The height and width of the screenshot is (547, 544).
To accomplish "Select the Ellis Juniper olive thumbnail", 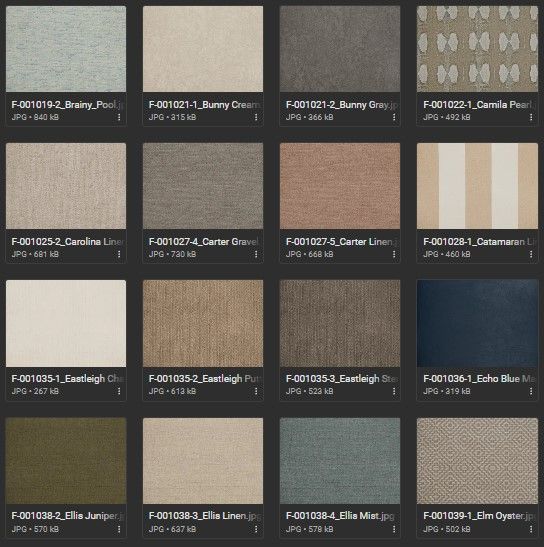I will (x=66, y=461).
